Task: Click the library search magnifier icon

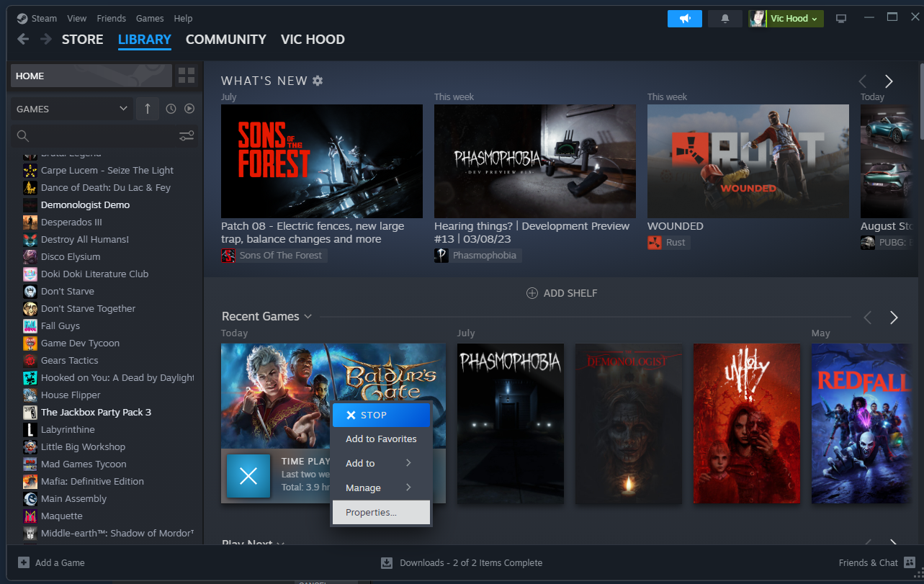Action: [x=23, y=136]
